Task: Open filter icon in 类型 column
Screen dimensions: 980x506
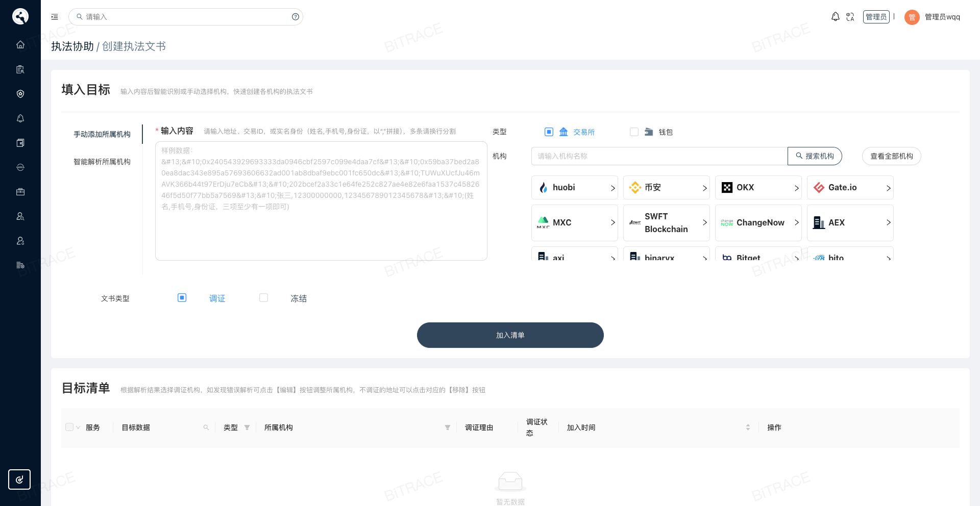Action: click(247, 427)
